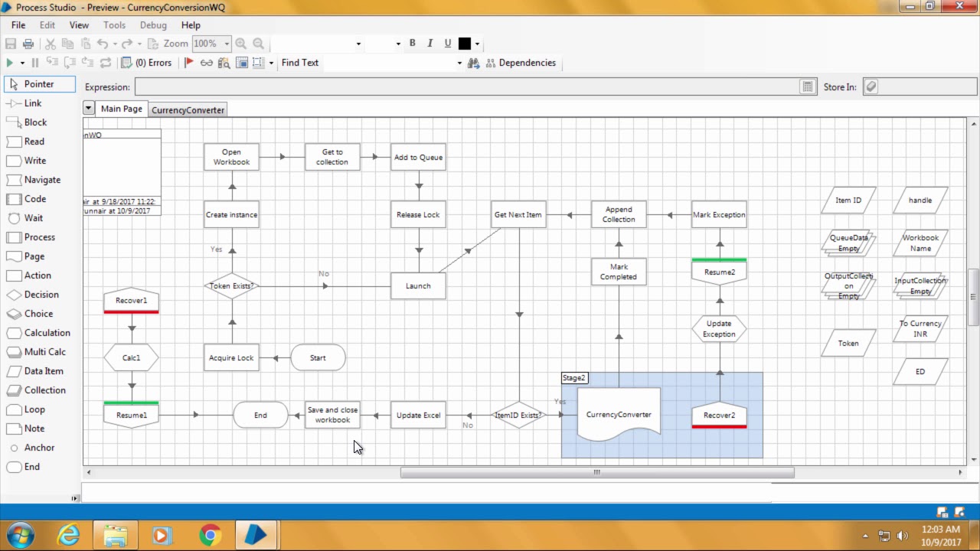980x551 pixels.
Task: Click the Zoom Out magnifier icon
Action: pyautogui.click(x=259, y=44)
